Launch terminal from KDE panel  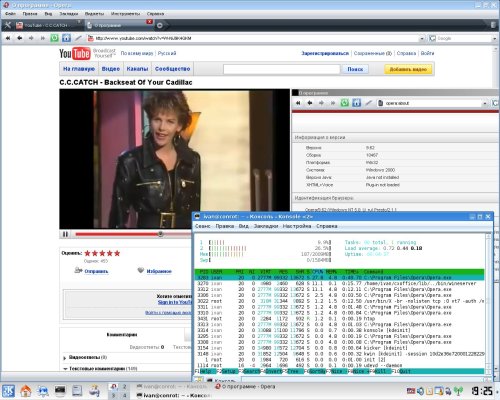60,390
